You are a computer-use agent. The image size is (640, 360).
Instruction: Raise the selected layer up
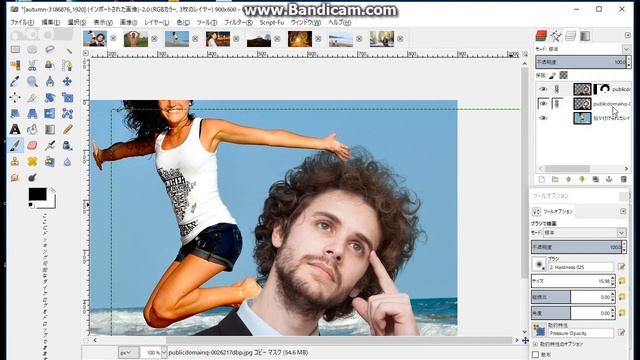pos(569,180)
